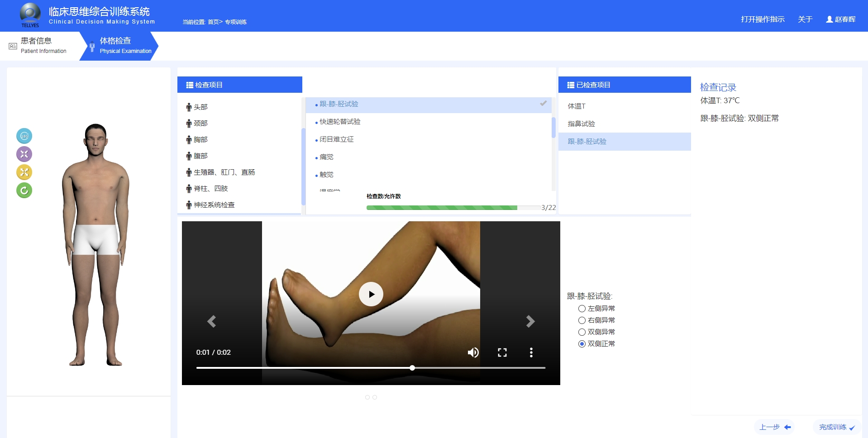Expand the 神经系统检查 category
868x438 pixels.
click(210, 205)
